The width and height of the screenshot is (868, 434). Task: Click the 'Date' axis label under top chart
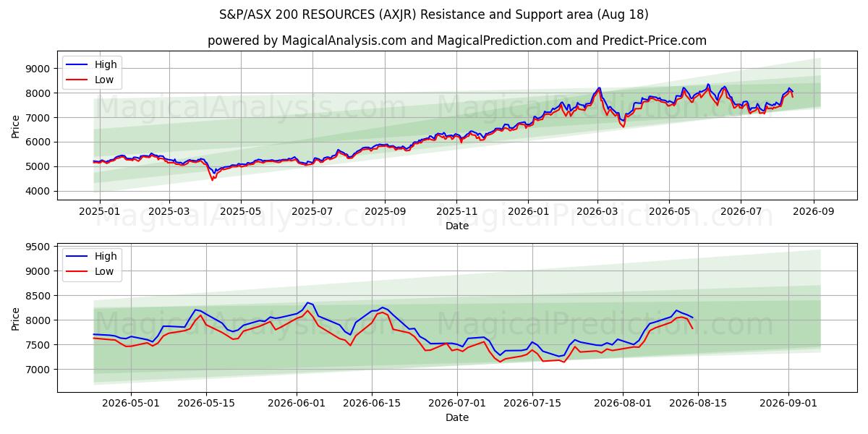(x=456, y=226)
